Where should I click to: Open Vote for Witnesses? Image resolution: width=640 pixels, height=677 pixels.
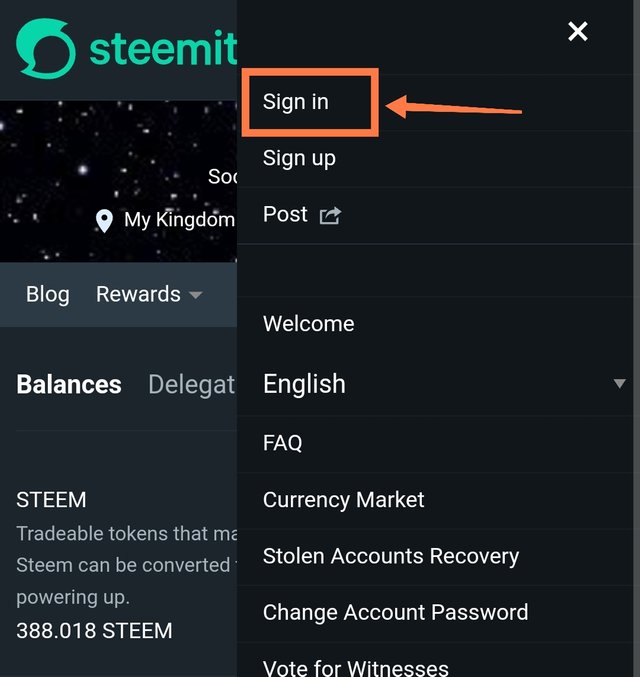coord(355,668)
